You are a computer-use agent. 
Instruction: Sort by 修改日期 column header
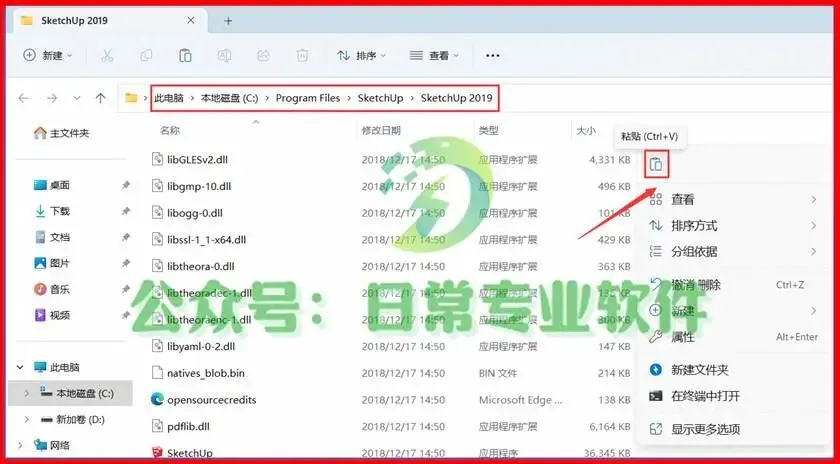(x=381, y=130)
